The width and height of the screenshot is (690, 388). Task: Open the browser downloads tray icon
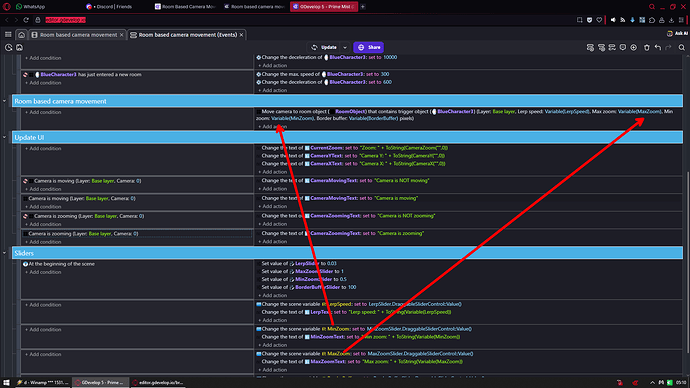tap(671, 20)
